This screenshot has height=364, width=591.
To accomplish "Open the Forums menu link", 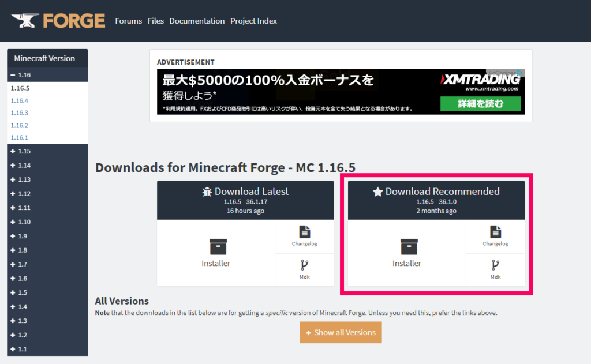I will [129, 21].
